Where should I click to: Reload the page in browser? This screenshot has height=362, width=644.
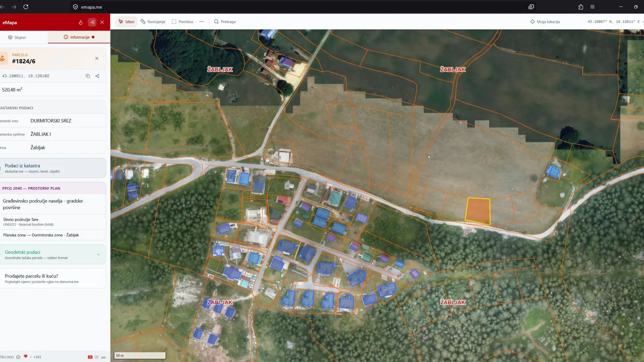[26, 7]
